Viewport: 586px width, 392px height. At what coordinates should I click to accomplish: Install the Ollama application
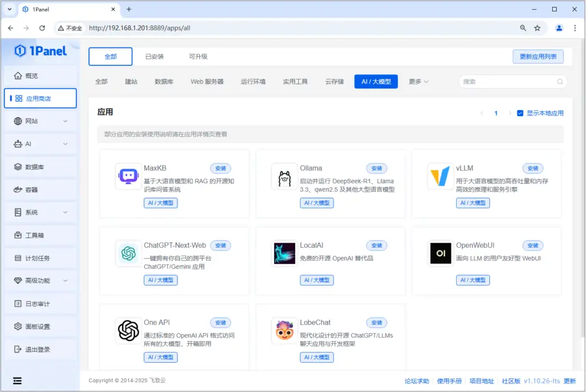click(376, 168)
